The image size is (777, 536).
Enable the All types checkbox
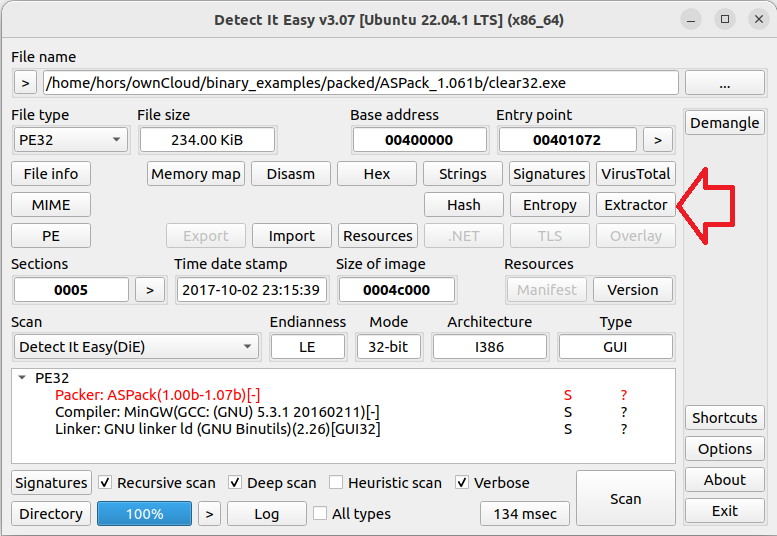point(352,514)
